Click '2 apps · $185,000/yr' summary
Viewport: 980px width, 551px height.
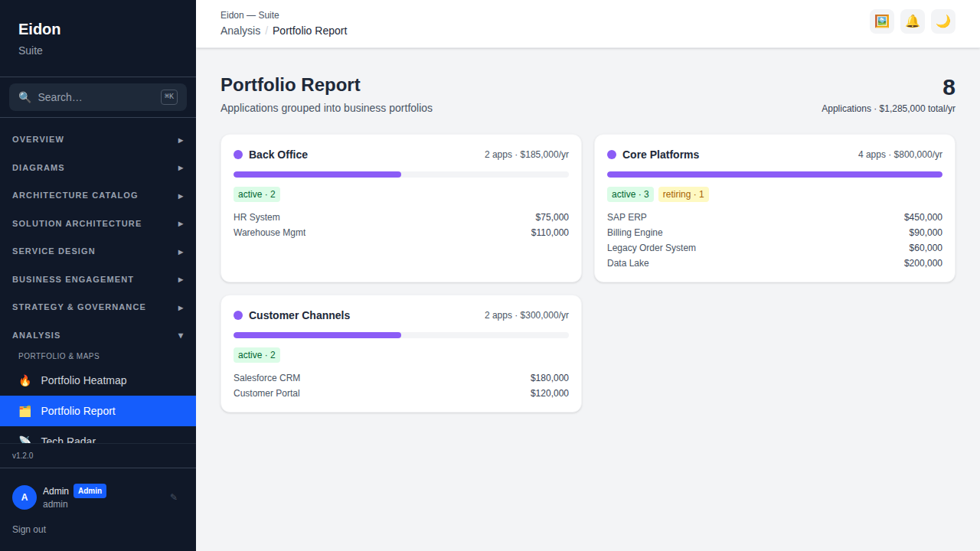527,155
